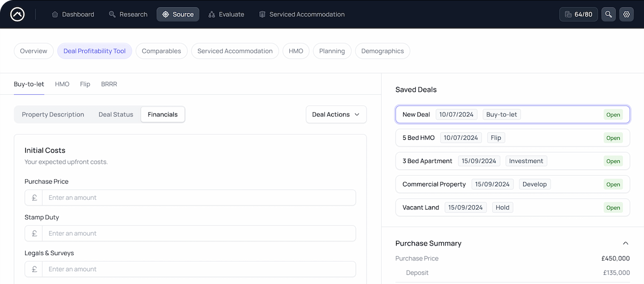The height and width of the screenshot is (284, 644).
Task: Select Source in top navigation
Action: point(178,14)
